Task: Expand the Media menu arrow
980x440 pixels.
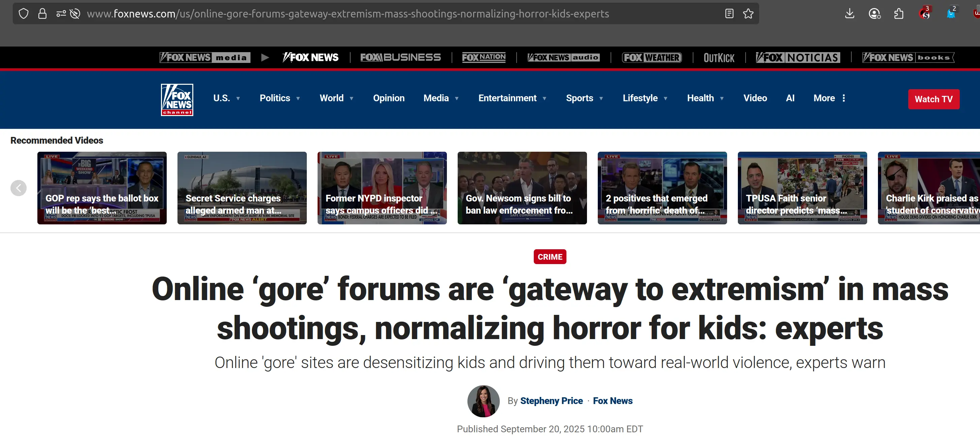Action: pyautogui.click(x=457, y=99)
